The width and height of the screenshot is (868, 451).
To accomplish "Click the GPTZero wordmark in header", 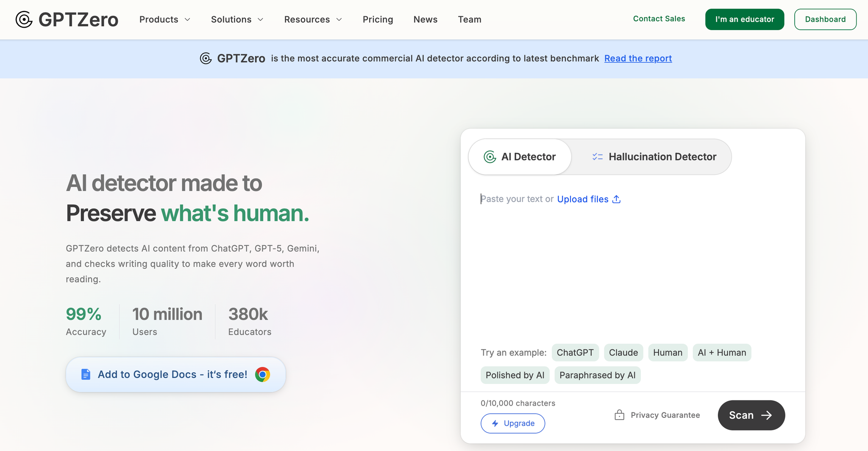I will [x=78, y=20].
